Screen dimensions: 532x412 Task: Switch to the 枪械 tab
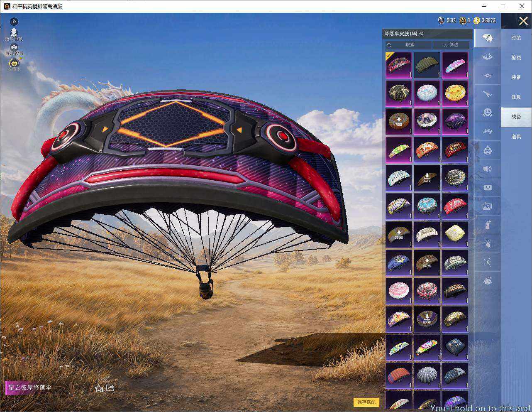tap(516, 58)
